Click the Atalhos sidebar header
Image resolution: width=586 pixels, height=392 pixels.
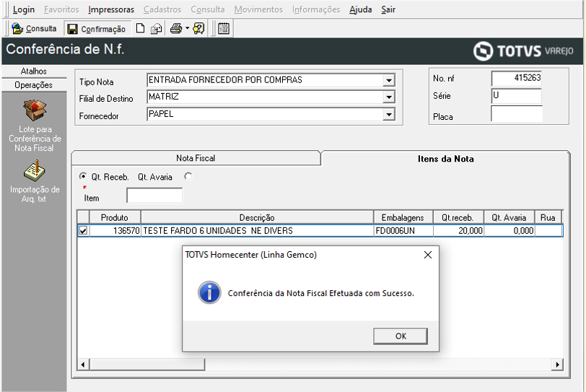pos(34,71)
